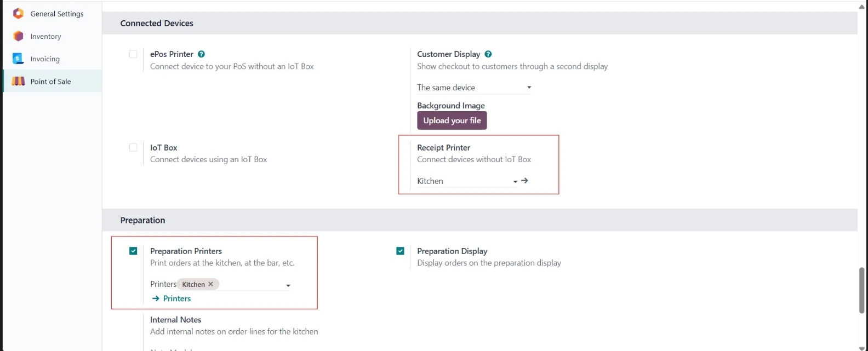Click the Point of Sale icon
The image size is (868, 351).
pos(18,81)
